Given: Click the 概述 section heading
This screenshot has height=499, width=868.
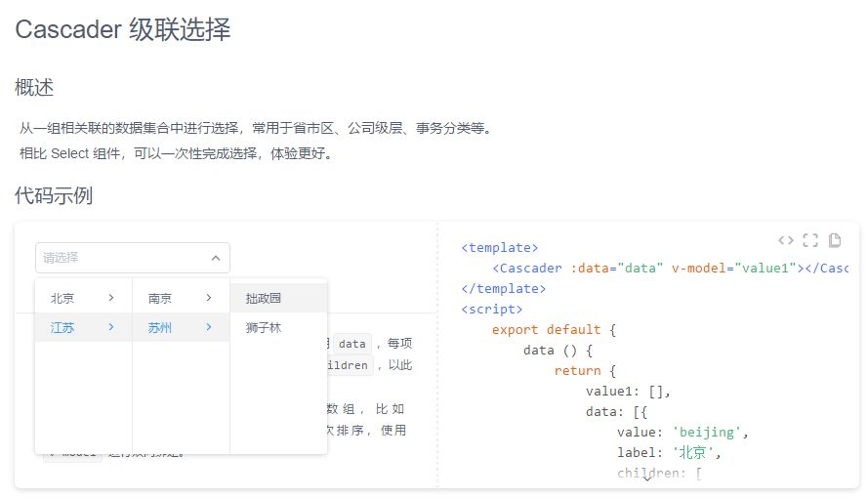Looking at the screenshot, I should [x=34, y=88].
